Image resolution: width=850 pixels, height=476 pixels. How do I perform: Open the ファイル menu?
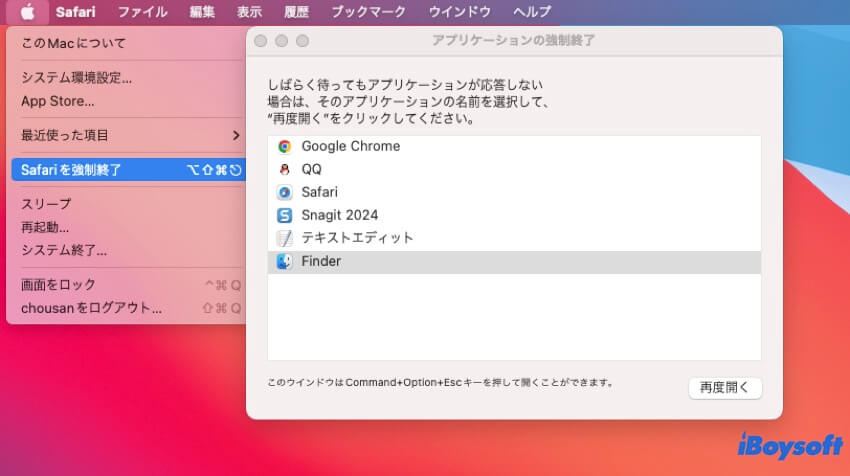[x=143, y=11]
